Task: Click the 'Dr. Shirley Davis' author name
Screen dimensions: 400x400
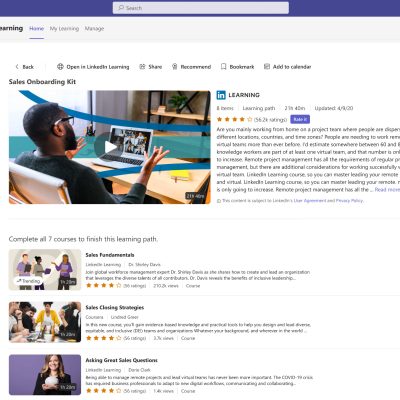Action: coord(144,264)
